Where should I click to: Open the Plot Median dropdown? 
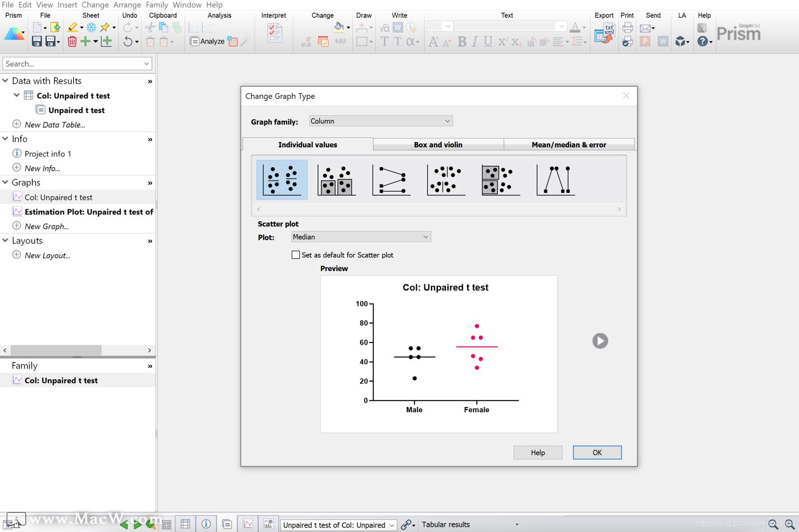[x=361, y=237]
